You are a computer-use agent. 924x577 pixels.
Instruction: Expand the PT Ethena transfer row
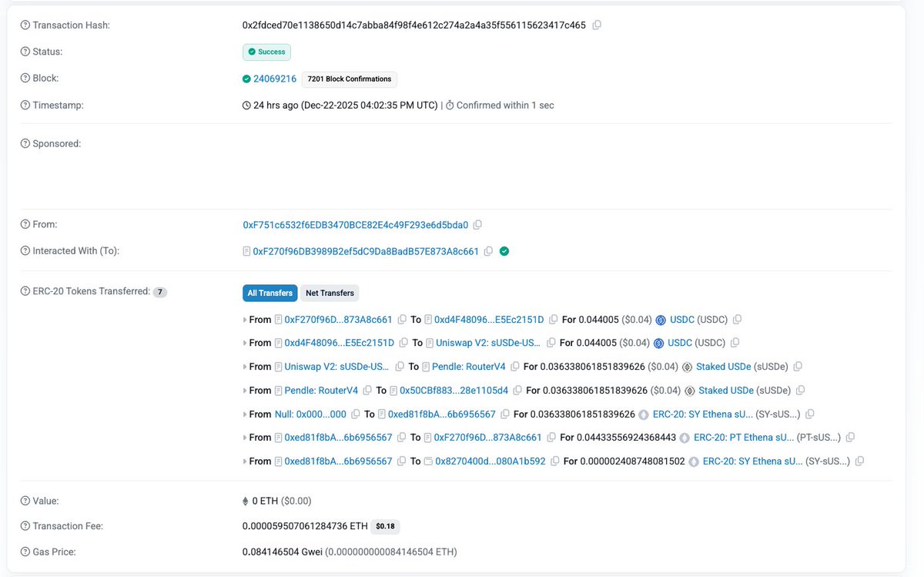[x=246, y=438]
